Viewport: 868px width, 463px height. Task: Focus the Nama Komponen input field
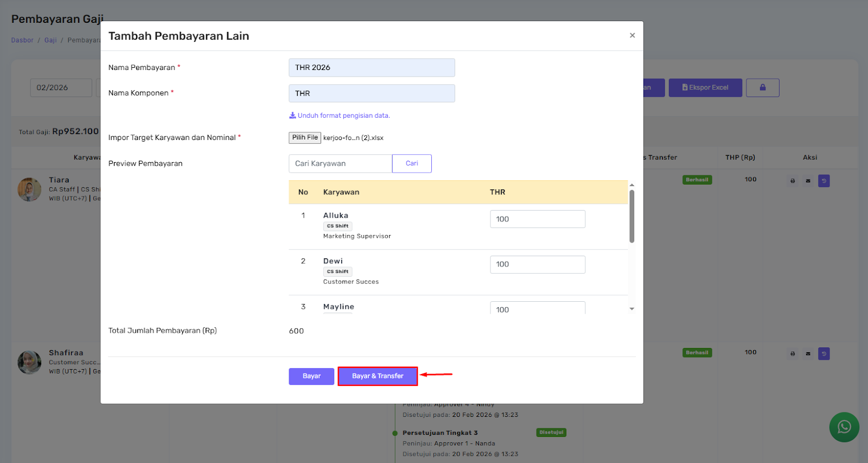point(372,93)
